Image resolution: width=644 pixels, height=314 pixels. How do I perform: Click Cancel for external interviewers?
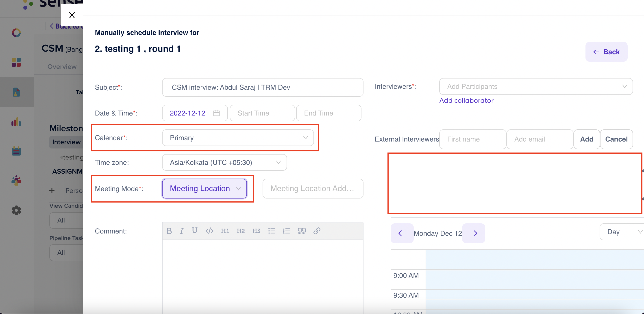pyautogui.click(x=616, y=139)
